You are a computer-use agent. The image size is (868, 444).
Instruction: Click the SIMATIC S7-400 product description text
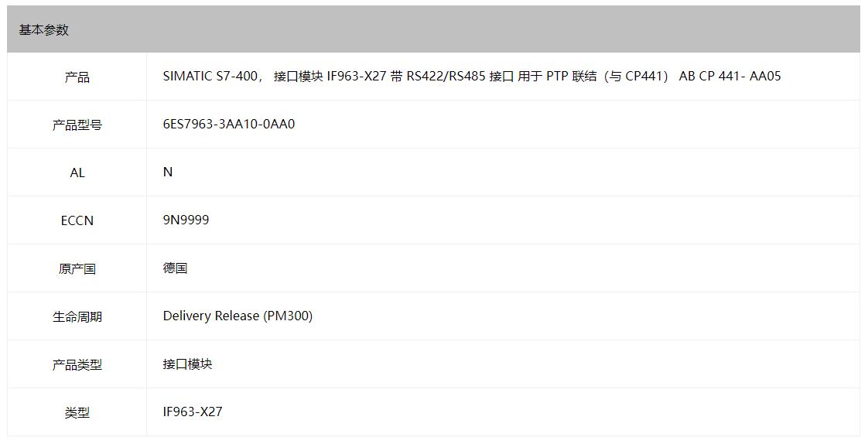tap(472, 77)
